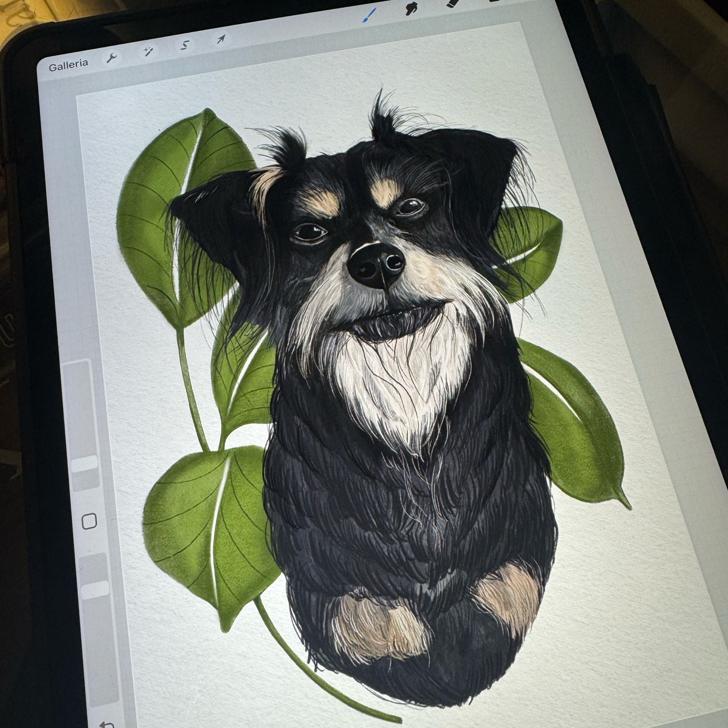
Task: Click the brush opacity slider handle
Action: [95, 588]
